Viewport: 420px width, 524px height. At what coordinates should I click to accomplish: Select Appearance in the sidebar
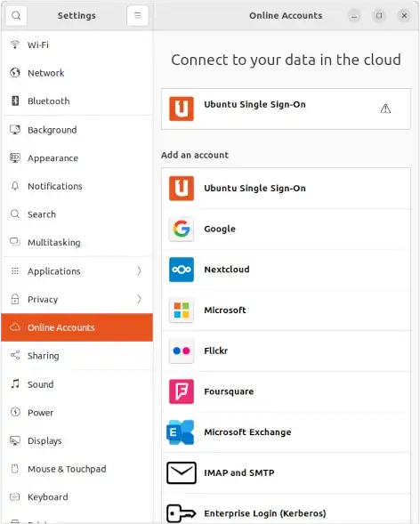click(77, 157)
